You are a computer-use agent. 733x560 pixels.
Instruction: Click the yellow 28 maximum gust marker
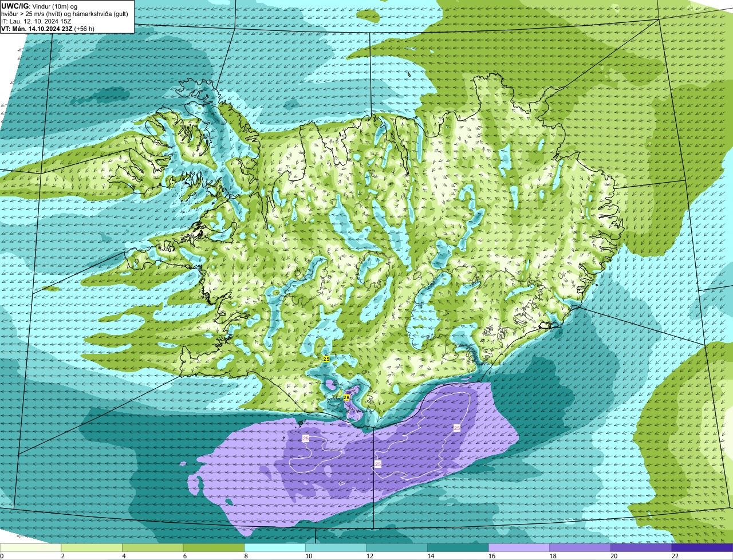346,397
